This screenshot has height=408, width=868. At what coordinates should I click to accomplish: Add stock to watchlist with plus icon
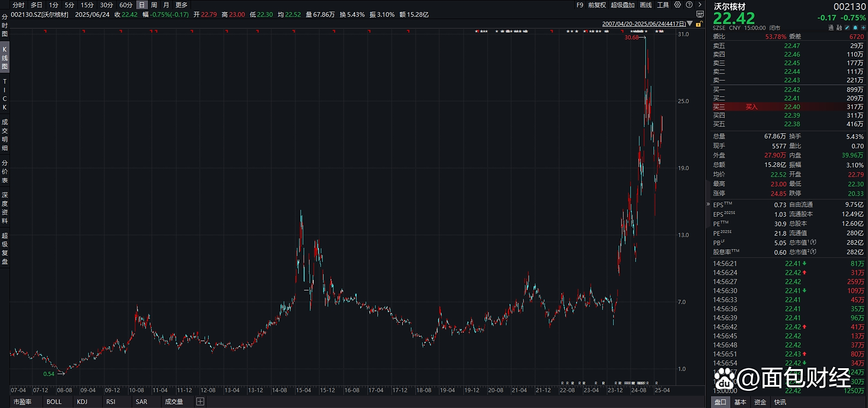click(863, 28)
